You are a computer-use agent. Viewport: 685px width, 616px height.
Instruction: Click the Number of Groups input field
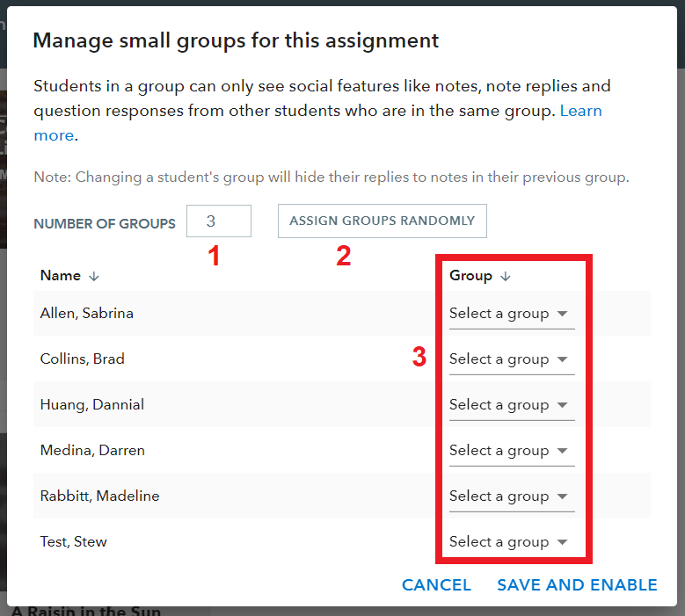[219, 221]
